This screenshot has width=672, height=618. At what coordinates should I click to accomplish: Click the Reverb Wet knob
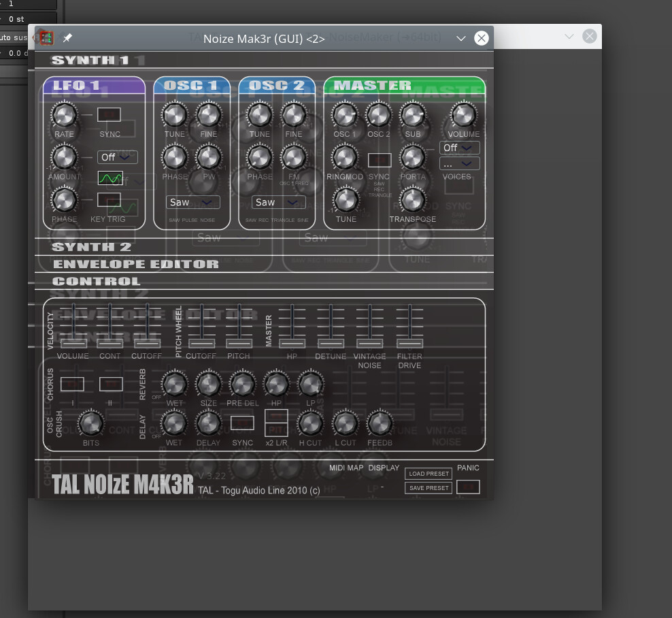[x=174, y=384]
